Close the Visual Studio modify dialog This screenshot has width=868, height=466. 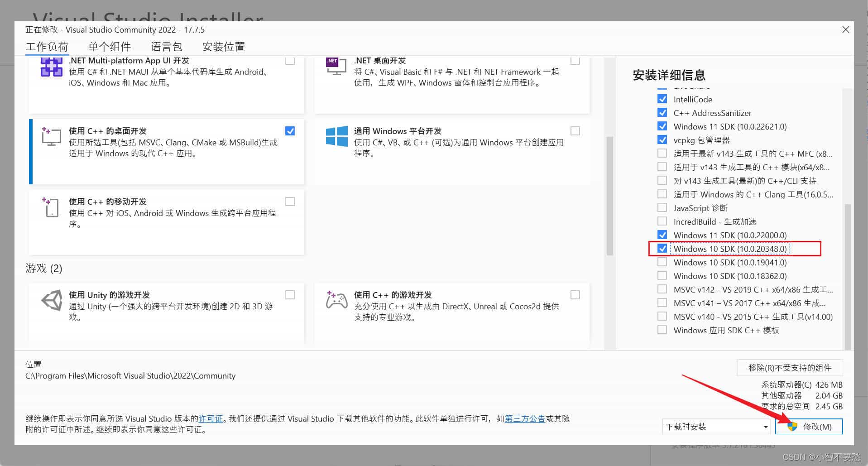(x=845, y=29)
